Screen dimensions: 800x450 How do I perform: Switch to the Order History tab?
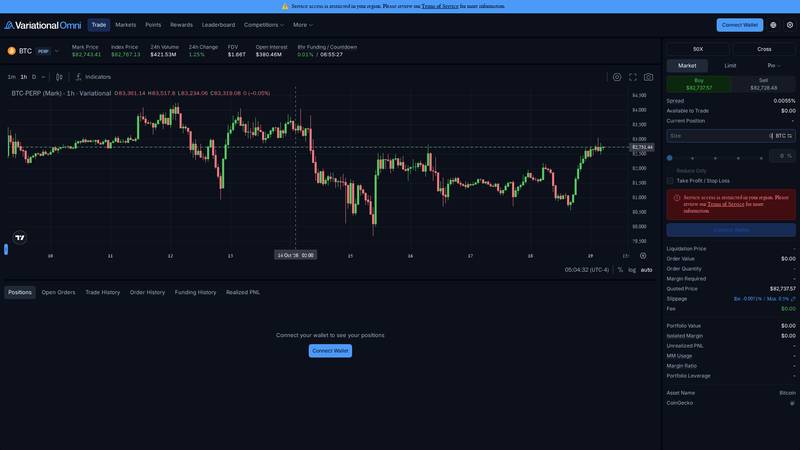147,292
